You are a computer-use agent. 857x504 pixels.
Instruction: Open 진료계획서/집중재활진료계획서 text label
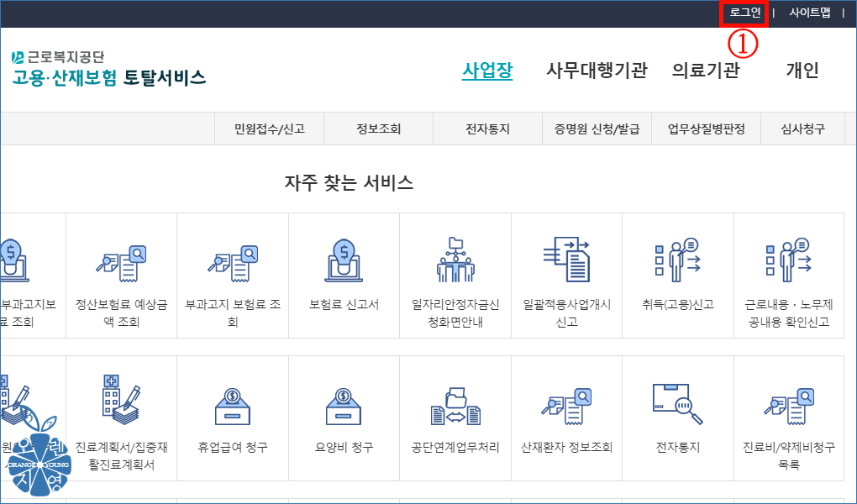point(121,456)
